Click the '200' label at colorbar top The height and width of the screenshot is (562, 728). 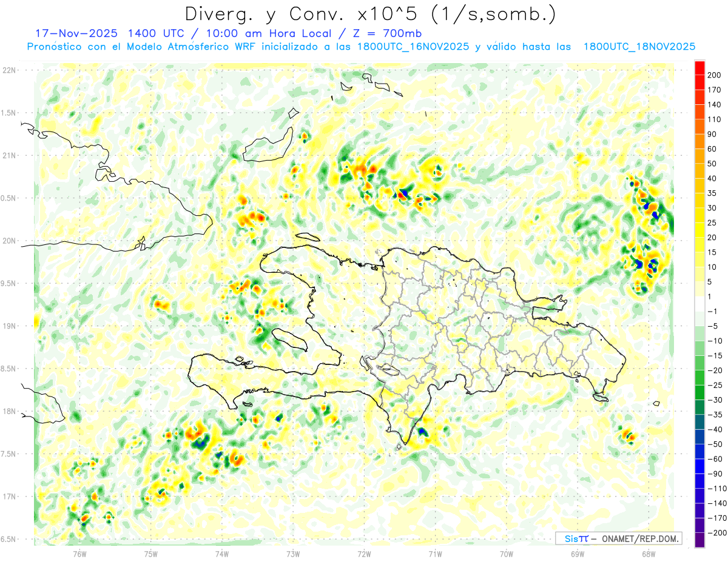pos(714,75)
